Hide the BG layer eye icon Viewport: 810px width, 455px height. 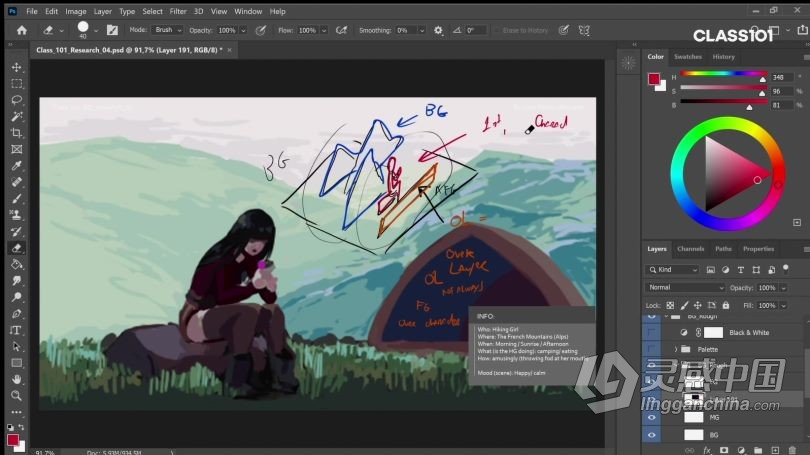tap(651, 435)
